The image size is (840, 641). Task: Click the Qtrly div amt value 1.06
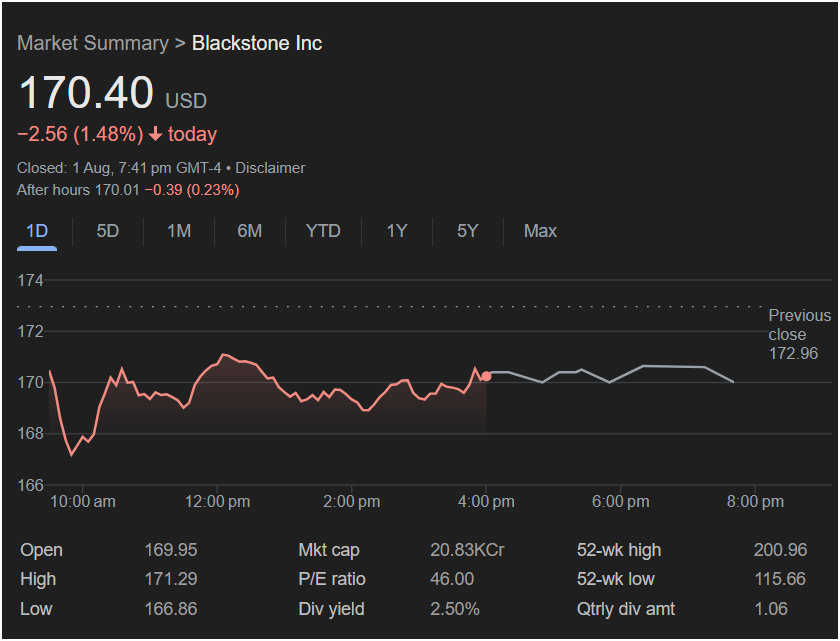coord(771,609)
